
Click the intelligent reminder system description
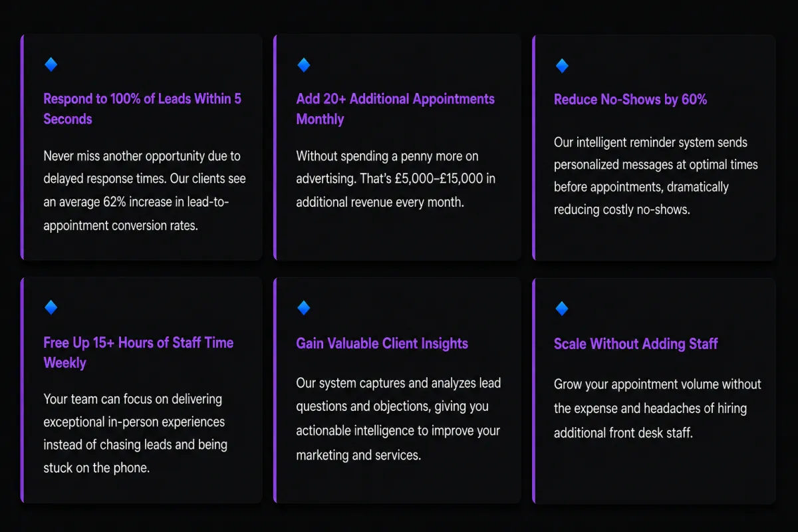tap(656, 176)
